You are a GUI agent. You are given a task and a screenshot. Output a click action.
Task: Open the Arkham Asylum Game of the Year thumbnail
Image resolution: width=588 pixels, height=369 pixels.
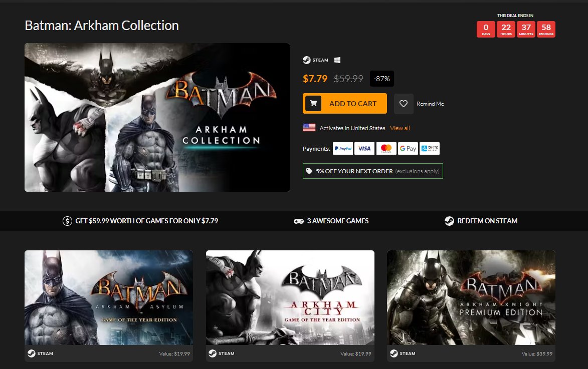pyautogui.click(x=108, y=297)
